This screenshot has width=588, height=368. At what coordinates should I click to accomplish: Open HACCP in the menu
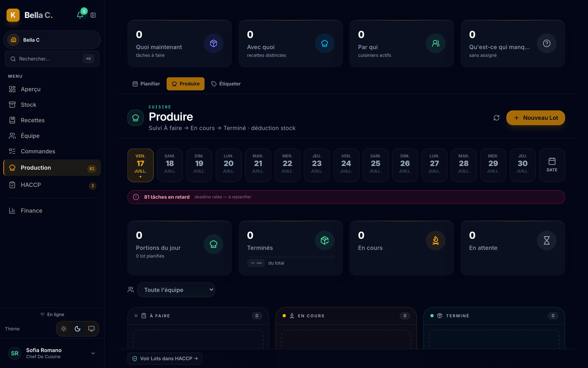(x=52, y=185)
